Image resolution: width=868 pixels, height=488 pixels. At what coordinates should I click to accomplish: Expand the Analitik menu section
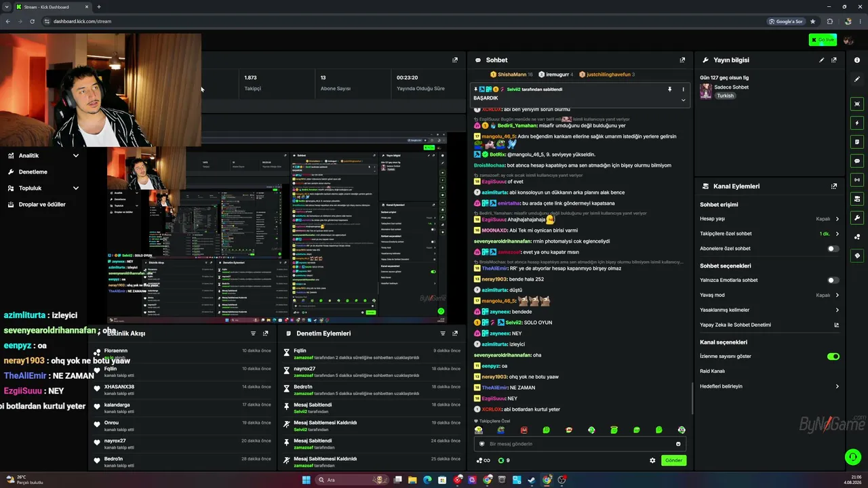pos(44,156)
